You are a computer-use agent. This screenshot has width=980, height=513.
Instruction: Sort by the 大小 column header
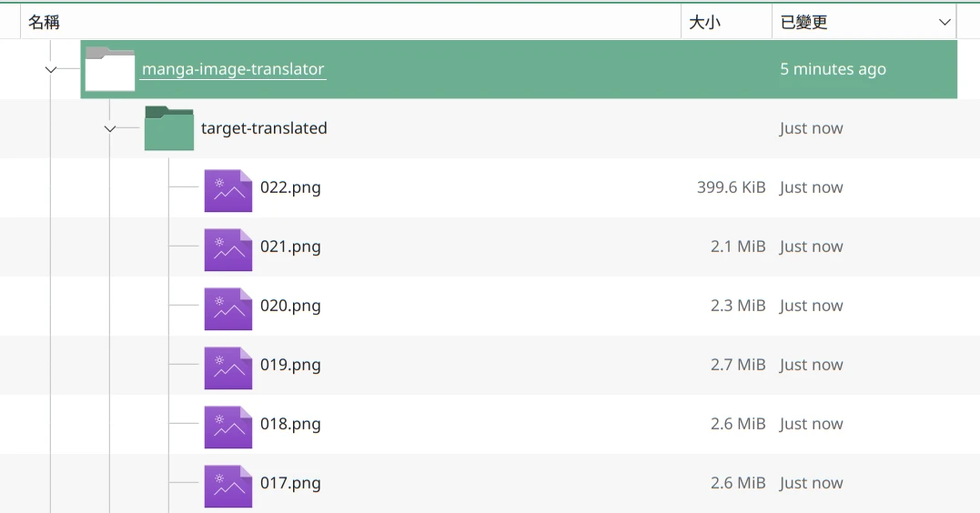[x=704, y=23]
